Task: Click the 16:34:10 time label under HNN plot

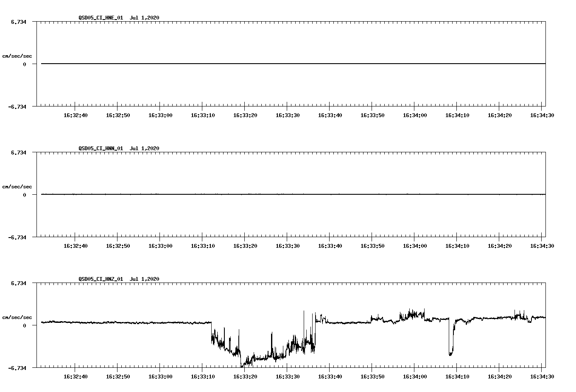Action: [457, 246]
